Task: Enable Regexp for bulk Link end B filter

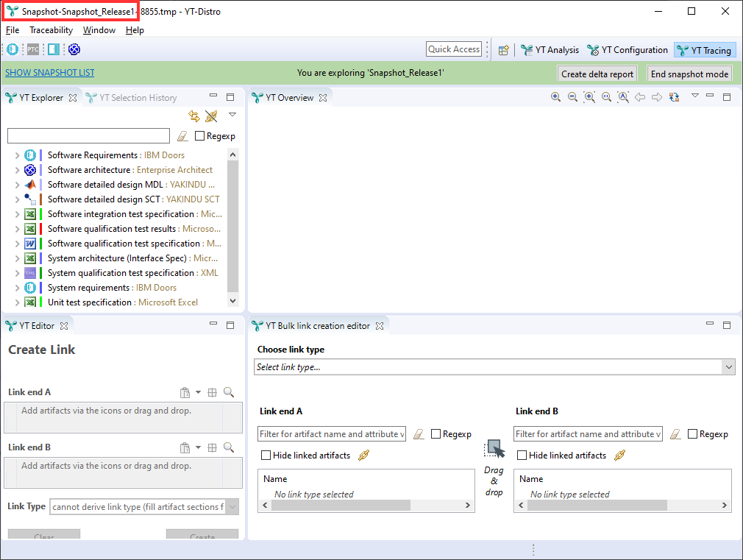Action: [x=693, y=434]
